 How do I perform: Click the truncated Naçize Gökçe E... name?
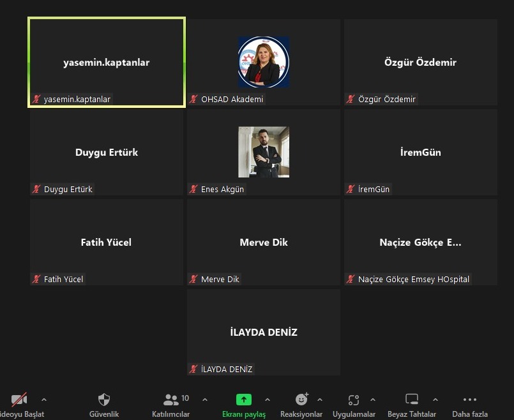(420, 243)
